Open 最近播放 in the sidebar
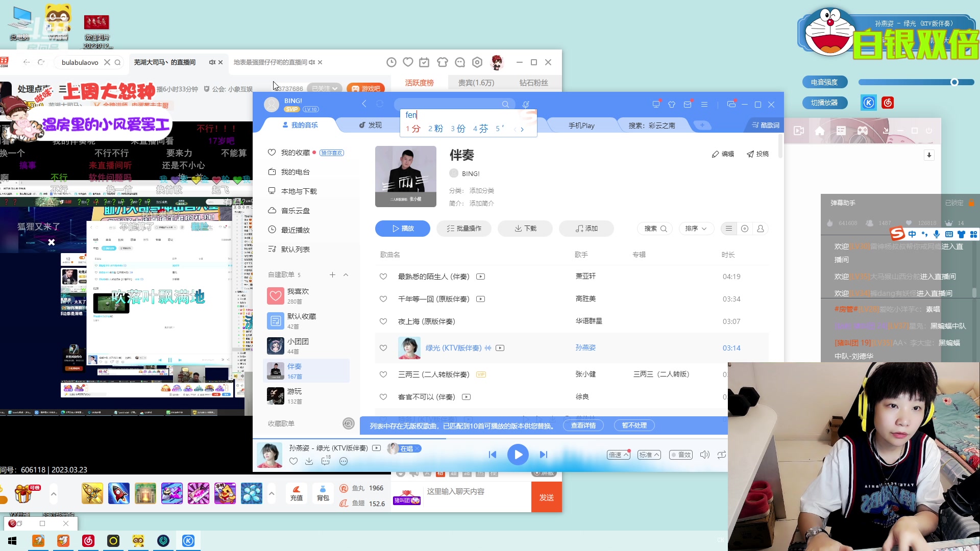This screenshot has width=980, height=551. click(296, 230)
